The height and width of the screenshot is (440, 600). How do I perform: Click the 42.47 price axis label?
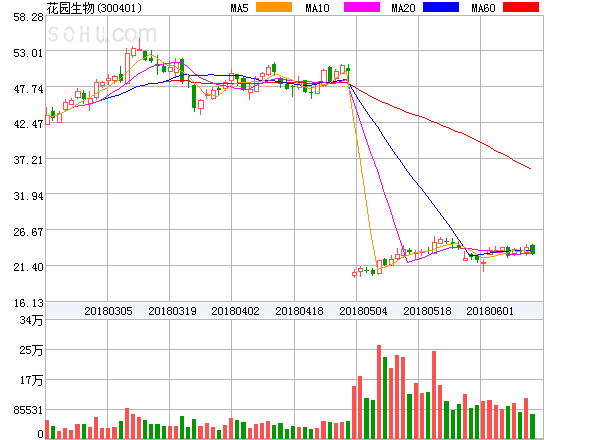[28, 124]
